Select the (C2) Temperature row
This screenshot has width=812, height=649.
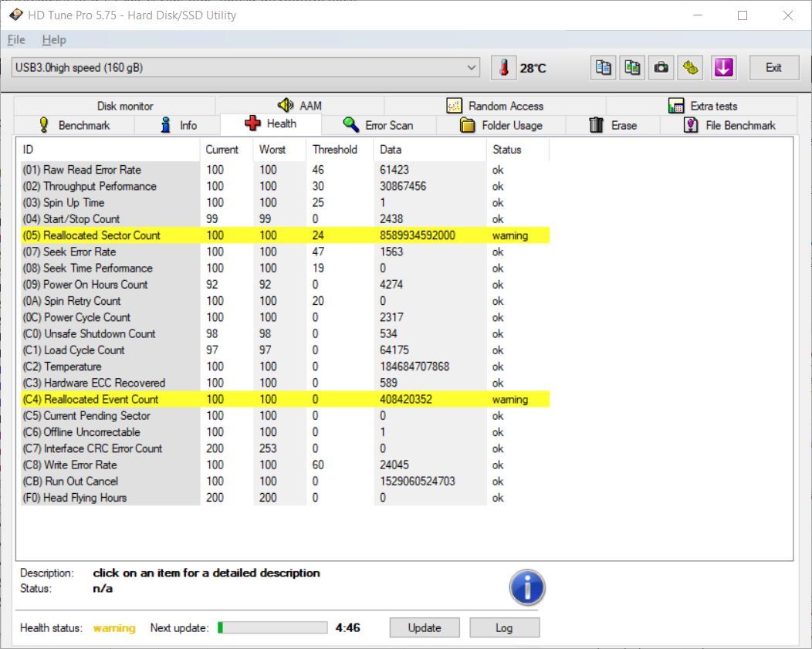point(285,367)
